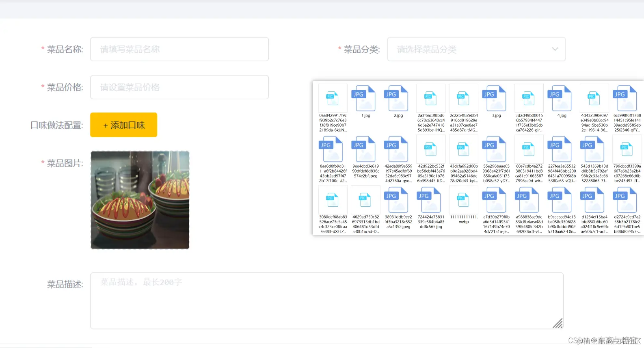
Task: Click the uploaded dish image thumbnail
Action: [x=140, y=200]
